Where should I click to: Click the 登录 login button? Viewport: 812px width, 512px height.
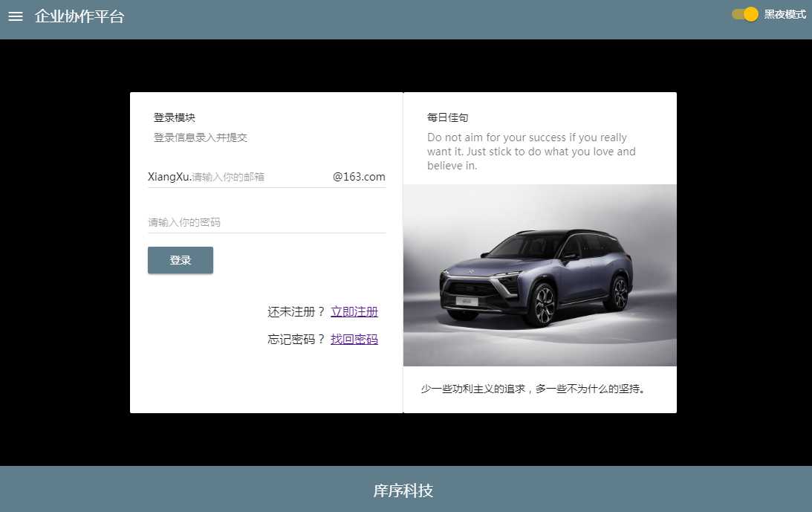(181, 260)
